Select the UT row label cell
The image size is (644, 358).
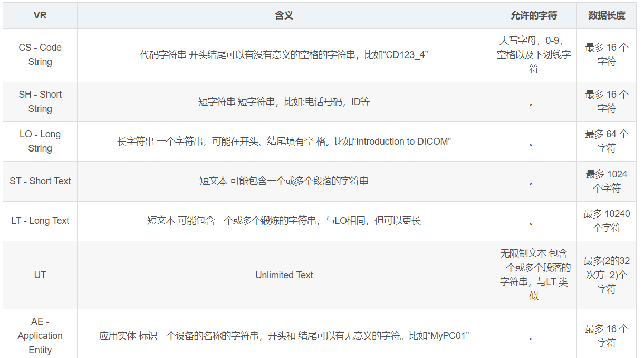[x=40, y=275]
